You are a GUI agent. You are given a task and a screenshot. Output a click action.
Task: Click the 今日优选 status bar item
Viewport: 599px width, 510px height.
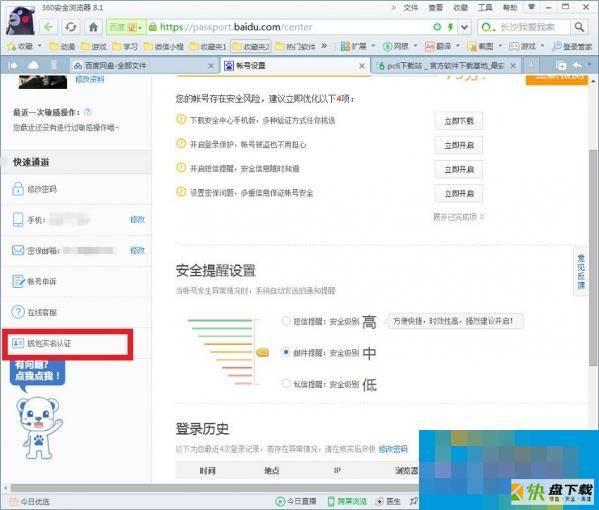[29, 501]
